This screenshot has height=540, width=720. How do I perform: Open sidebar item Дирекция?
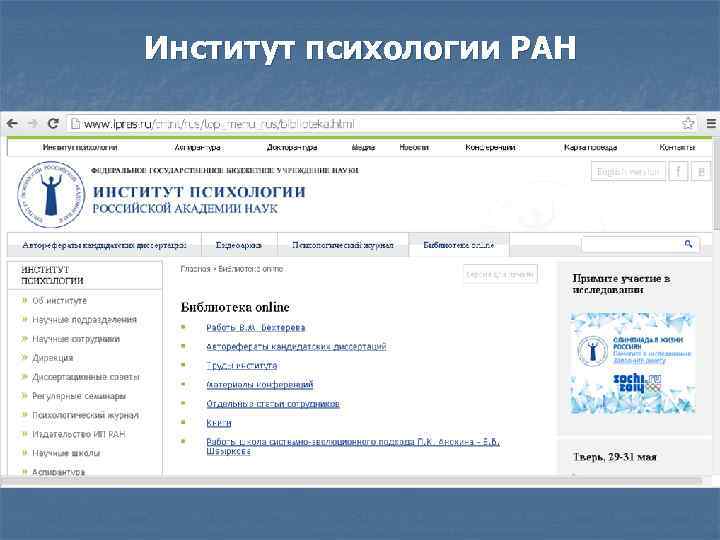[52, 358]
